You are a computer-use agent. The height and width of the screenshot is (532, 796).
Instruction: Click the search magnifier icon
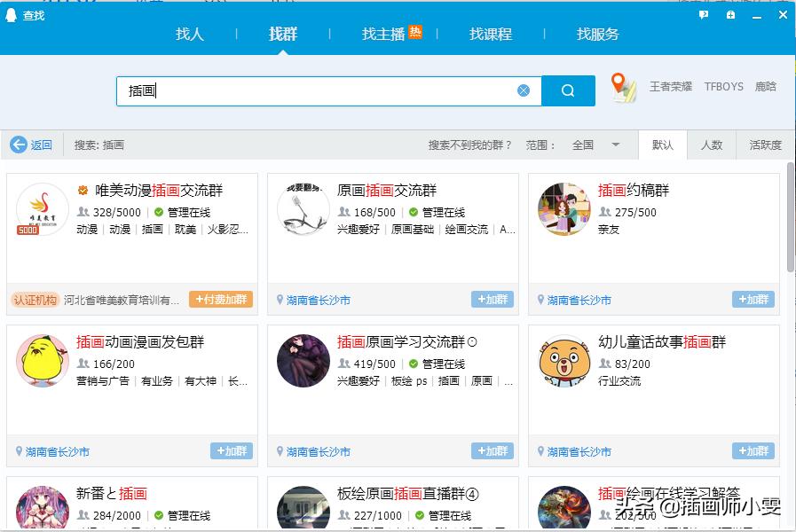pyautogui.click(x=568, y=90)
